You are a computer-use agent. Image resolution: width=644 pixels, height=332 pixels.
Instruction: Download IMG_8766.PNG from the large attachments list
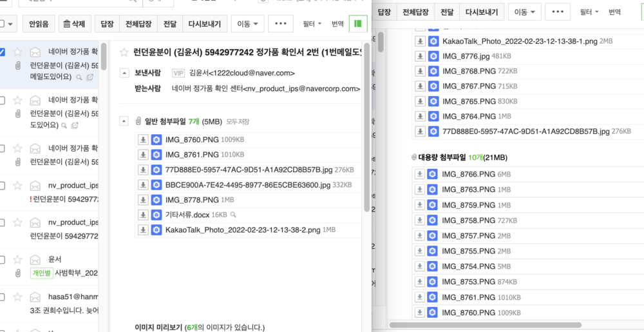(419, 175)
